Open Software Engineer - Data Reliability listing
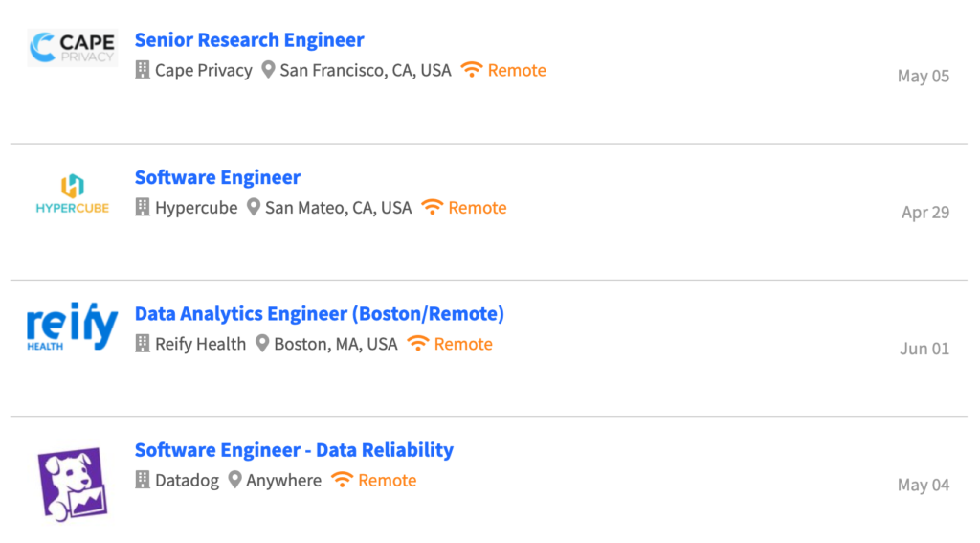980x543 pixels. point(295,450)
